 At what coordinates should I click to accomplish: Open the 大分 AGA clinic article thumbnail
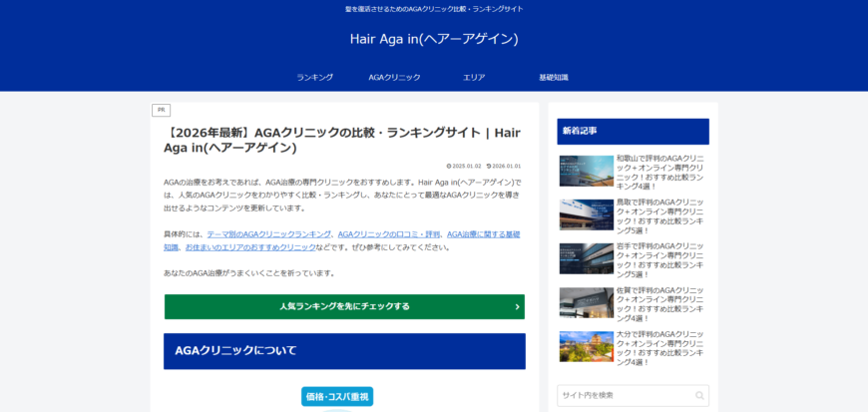click(587, 346)
